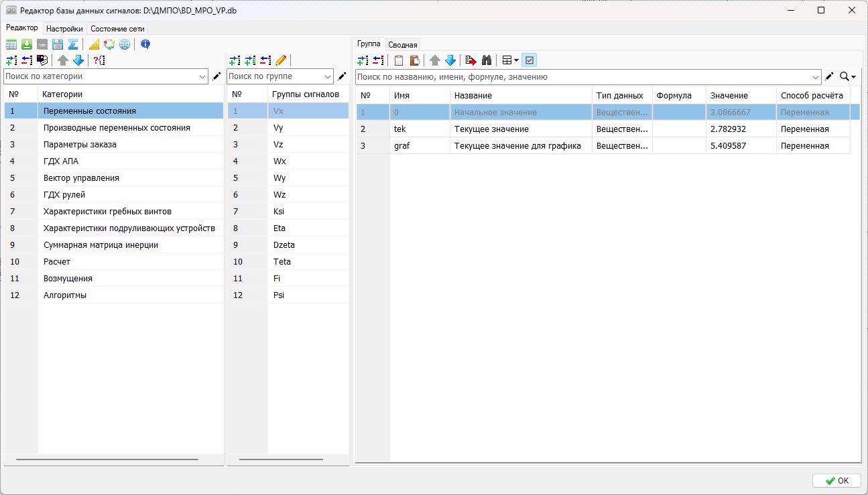Click the blue Sigma summation icon
868x495 pixels.
tap(72, 45)
